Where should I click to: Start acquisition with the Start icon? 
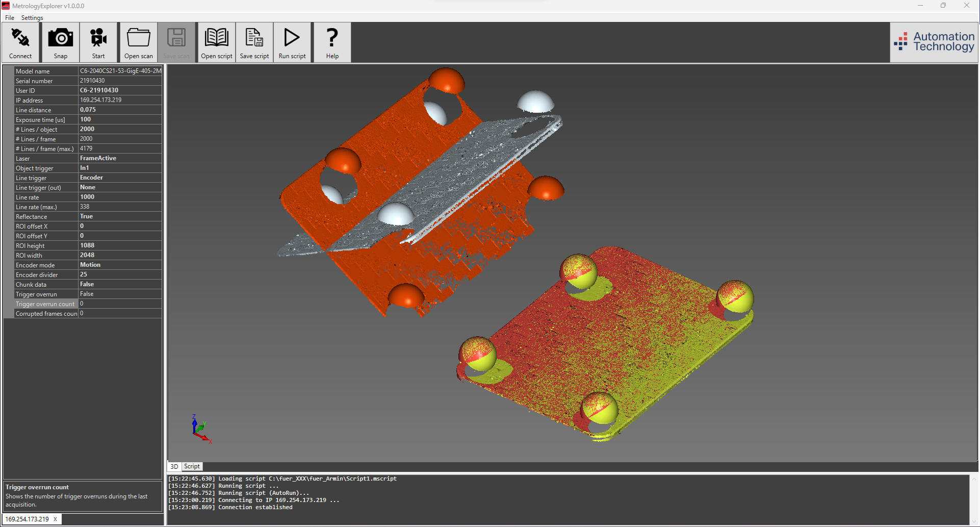point(98,43)
